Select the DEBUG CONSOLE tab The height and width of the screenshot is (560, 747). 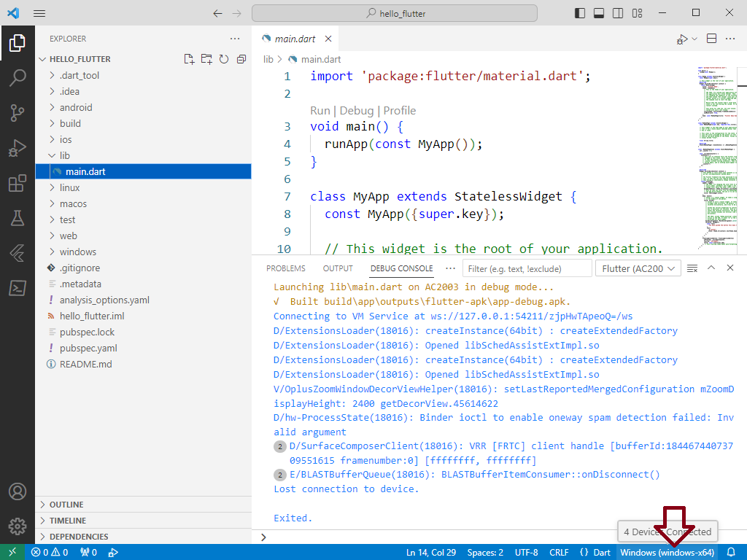click(402, 268)
